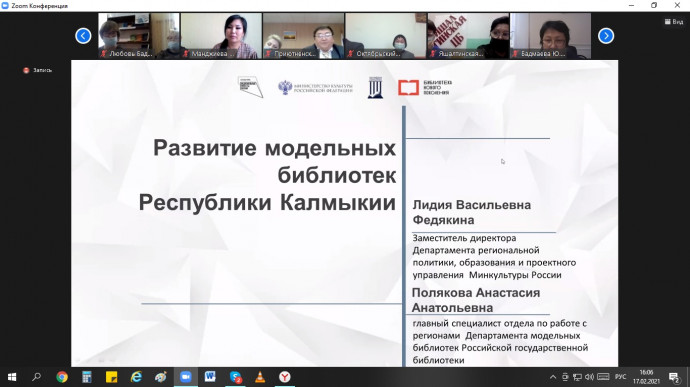The image size is (690, 387).
Task: Click name Полякова Анастасия
Action: (x=476, y=293)
